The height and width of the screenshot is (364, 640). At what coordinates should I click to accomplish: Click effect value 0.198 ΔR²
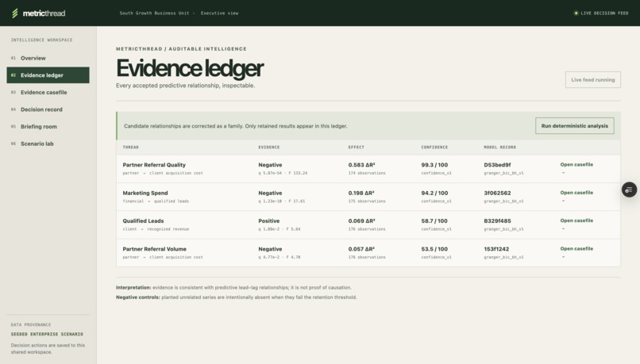click(x=361, y=193)
